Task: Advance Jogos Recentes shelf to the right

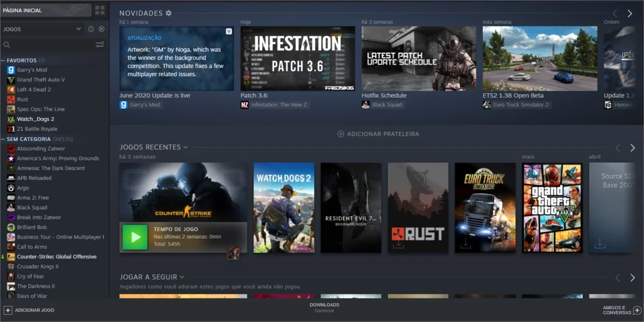Action: [x=632, y=148]
